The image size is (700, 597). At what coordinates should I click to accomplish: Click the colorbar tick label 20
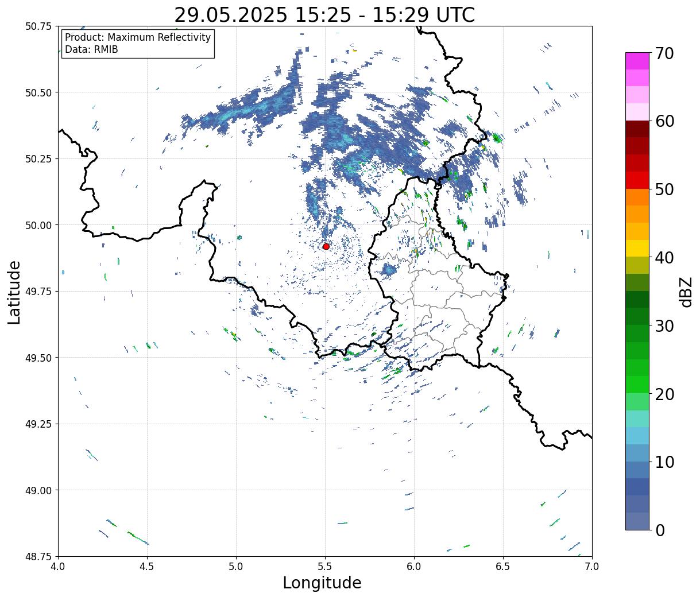(664, 394)
